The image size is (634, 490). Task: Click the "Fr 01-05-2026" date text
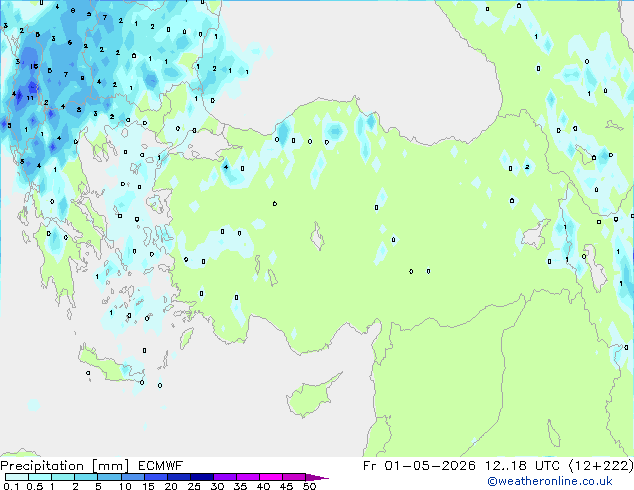click(419, 466)
